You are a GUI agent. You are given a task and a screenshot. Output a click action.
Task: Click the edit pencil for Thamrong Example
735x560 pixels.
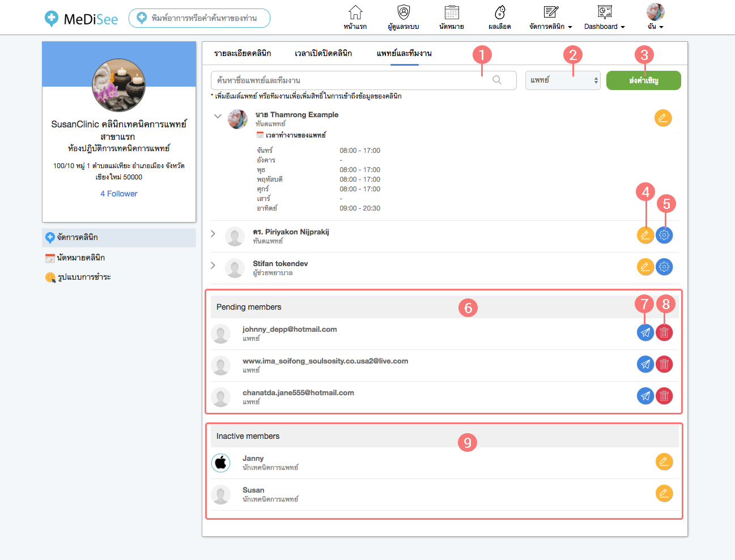[662, 118]
